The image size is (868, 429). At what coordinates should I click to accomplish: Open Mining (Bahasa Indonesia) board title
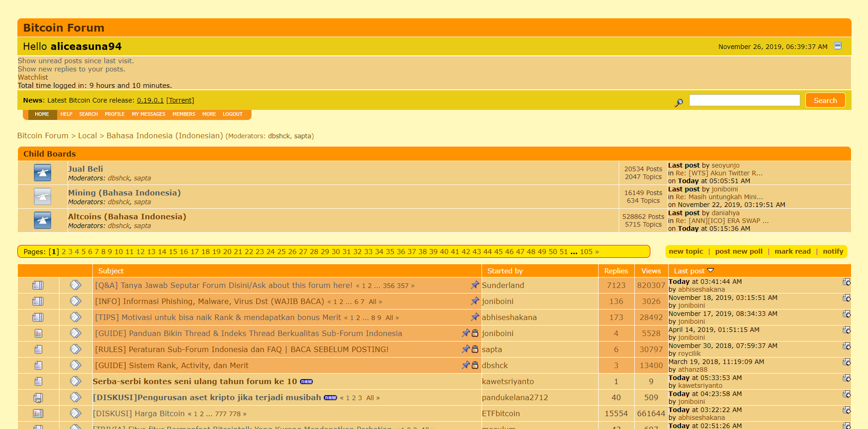(124, 193)
